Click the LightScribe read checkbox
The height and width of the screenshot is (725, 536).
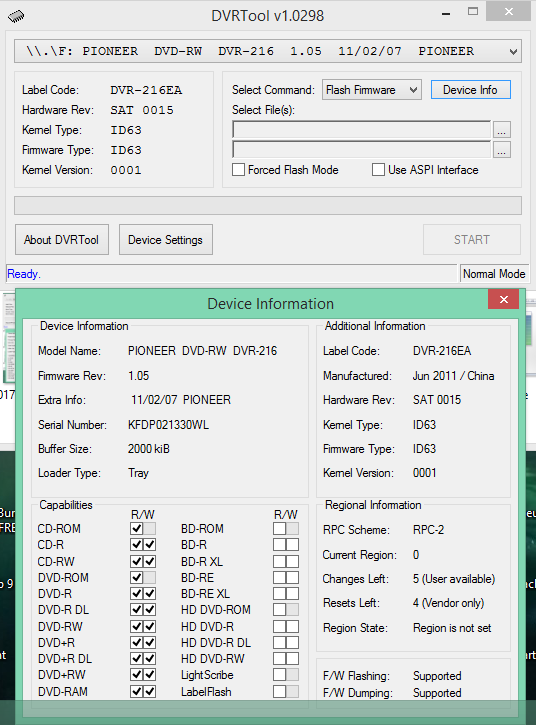tap(279, 675)
